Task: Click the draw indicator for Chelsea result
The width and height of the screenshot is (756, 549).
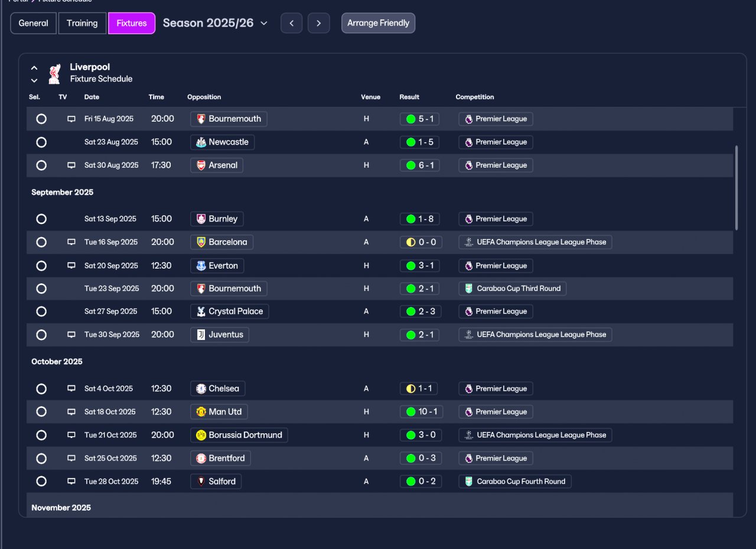Action: point(411,388)
